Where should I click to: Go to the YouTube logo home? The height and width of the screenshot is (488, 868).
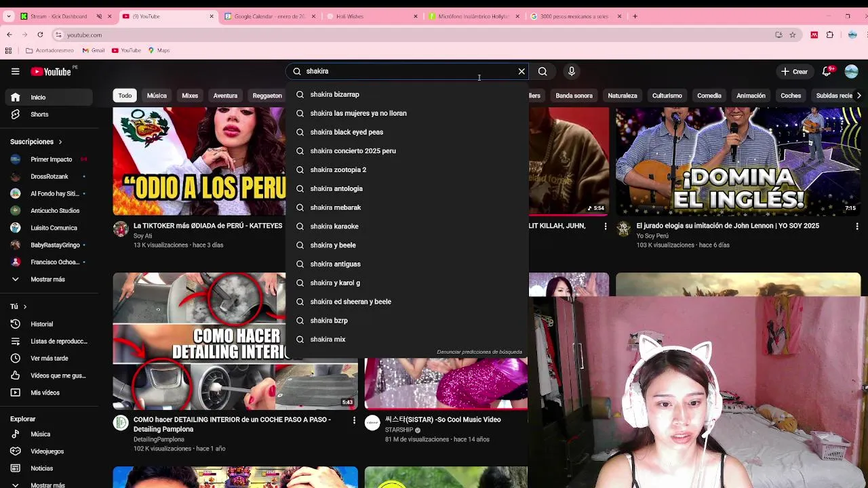coord(50,71)
